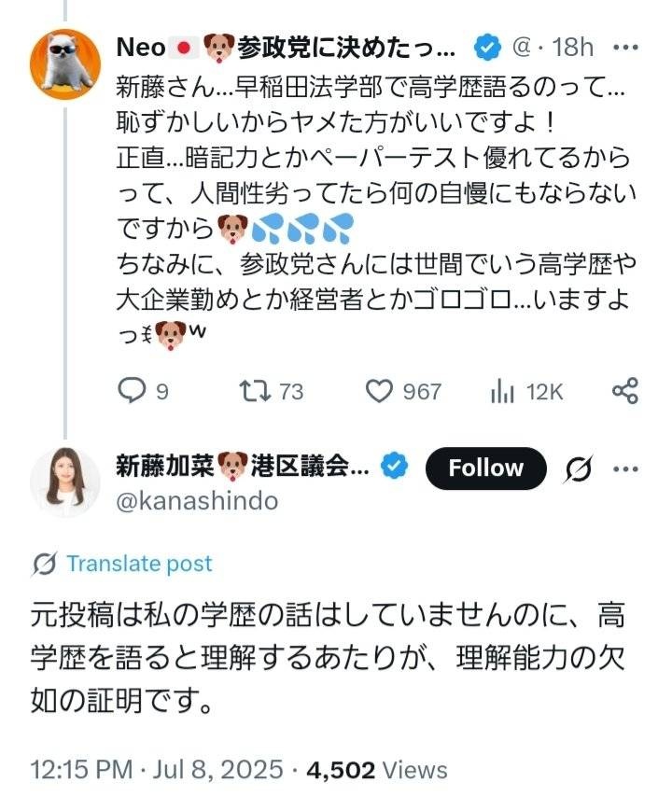The width and height of the screenshot is (672, 810).
Task: Like the Neo tweet with heart icon
Action: (379, 391)
